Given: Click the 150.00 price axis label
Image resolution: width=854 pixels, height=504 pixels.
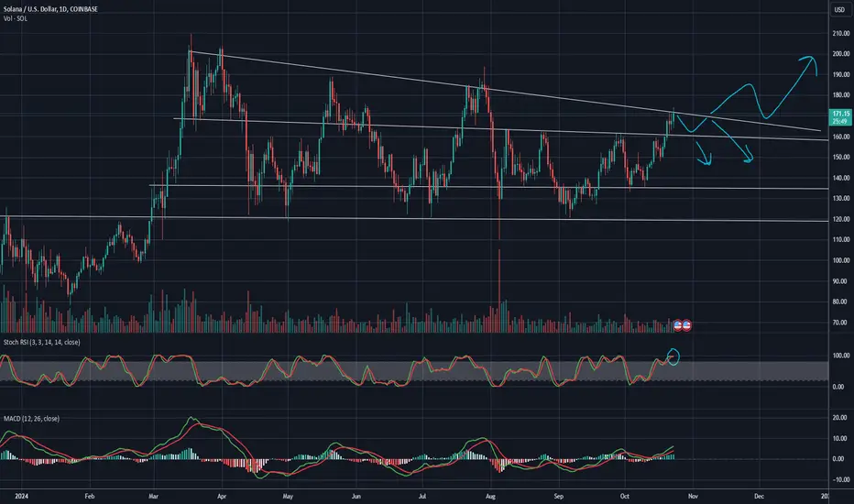Looking at the screenshot, I should pos(840,157).
